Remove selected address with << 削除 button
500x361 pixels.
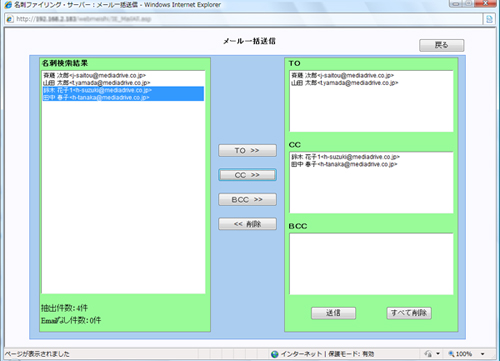tap(247, 224)
